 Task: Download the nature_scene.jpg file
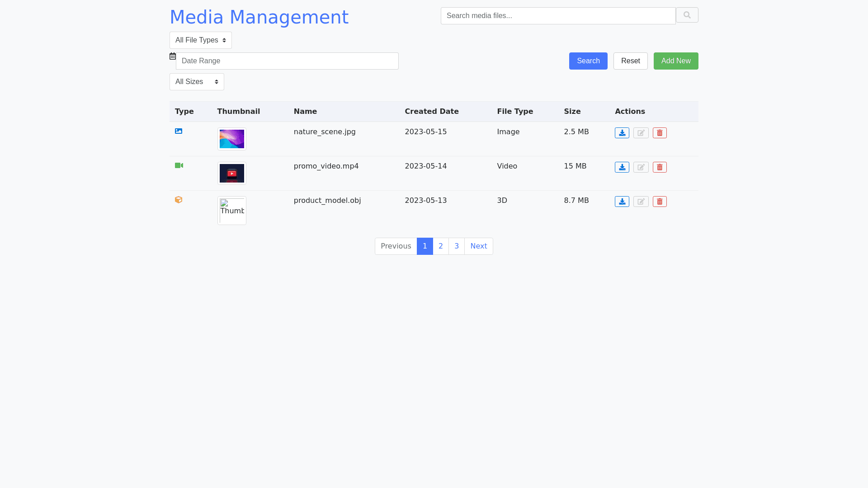click(x=622, y=133)
